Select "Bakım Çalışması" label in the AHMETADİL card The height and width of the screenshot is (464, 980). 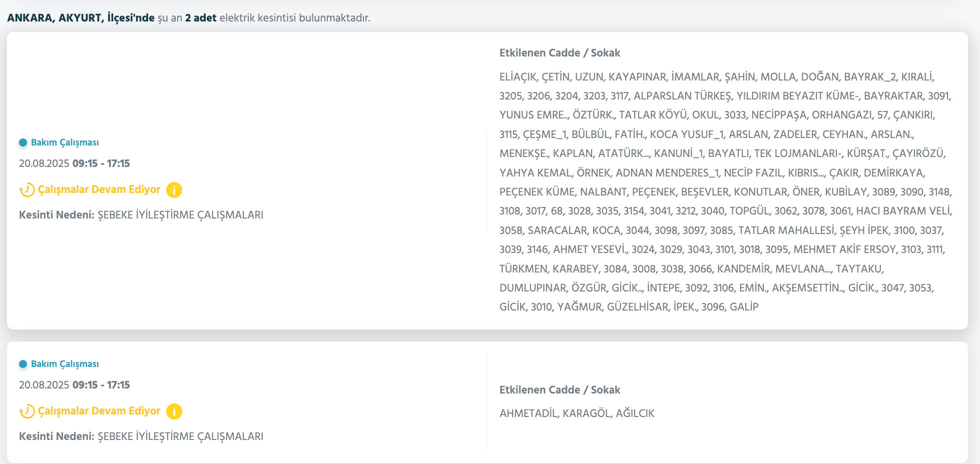65,364
